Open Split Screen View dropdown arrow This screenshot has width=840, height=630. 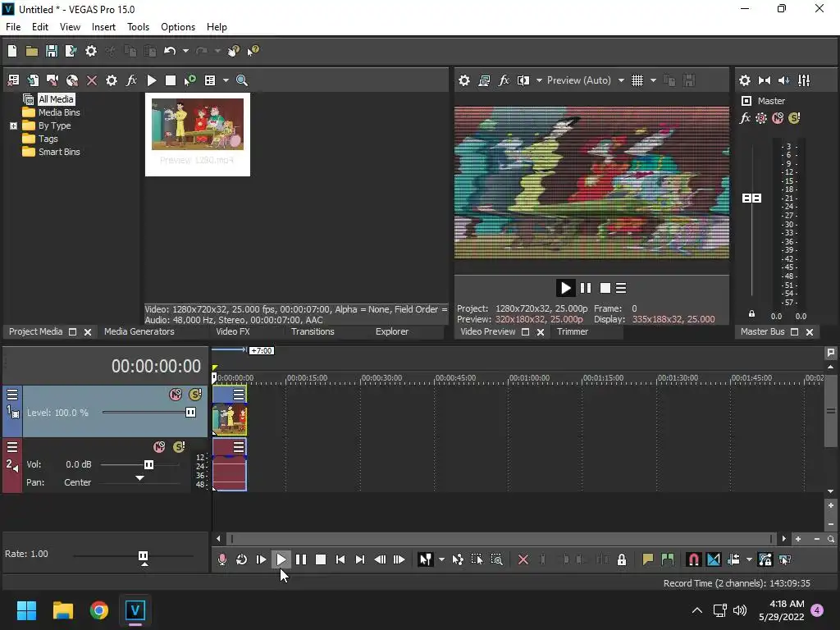coord(539,80)
